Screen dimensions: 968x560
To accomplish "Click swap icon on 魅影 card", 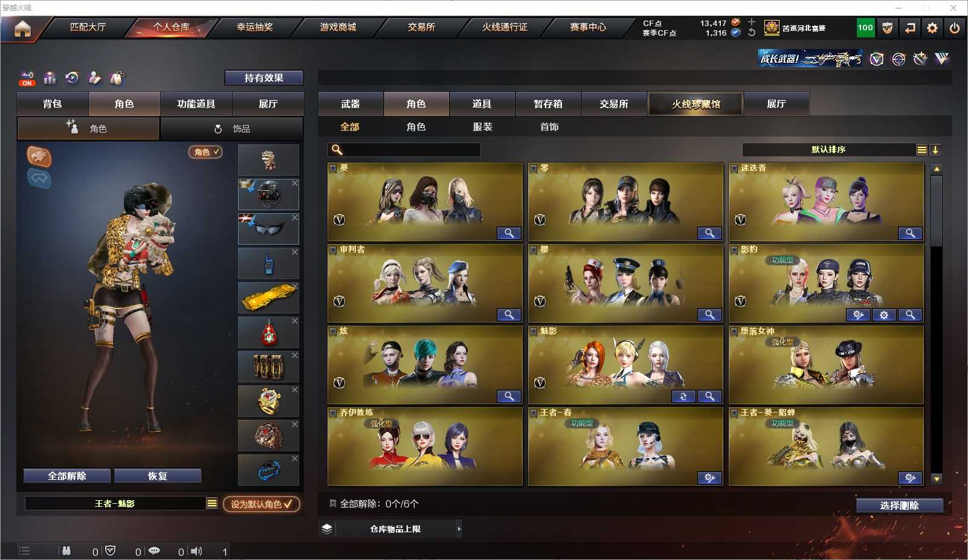I will [683, 396].
